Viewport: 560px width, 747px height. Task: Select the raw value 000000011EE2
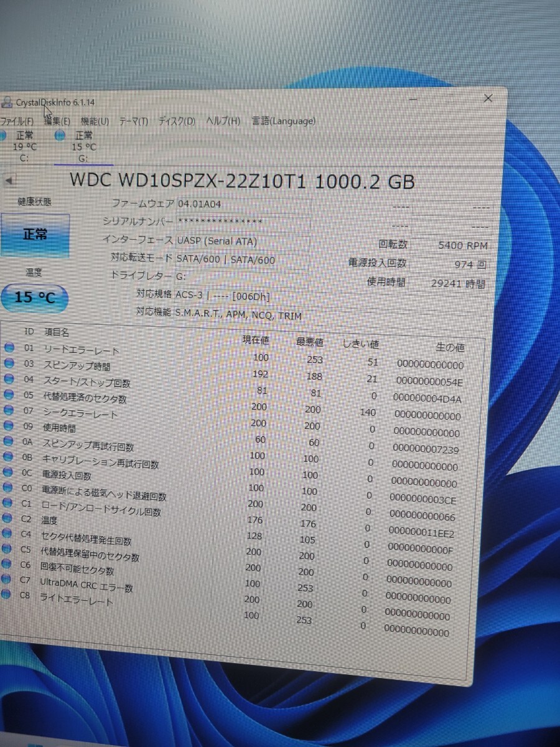click(x=421, y=533)
